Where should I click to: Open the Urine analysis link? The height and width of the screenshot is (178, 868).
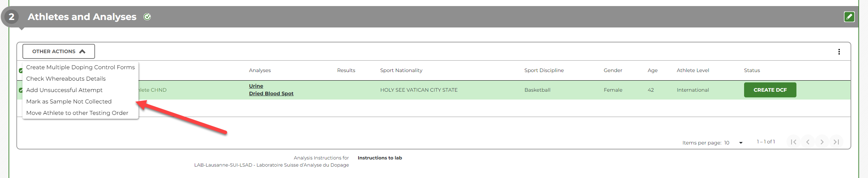(x=256, y=86)
